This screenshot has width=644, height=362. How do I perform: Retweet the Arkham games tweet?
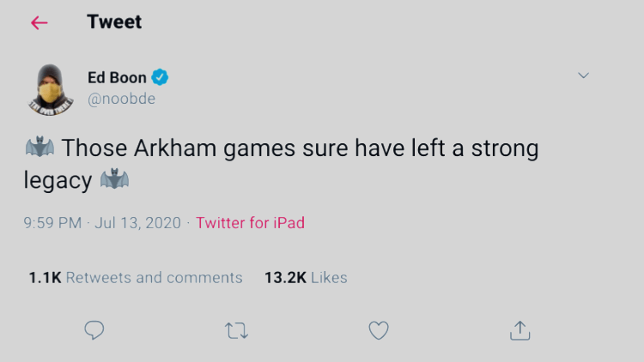[235, 330]
